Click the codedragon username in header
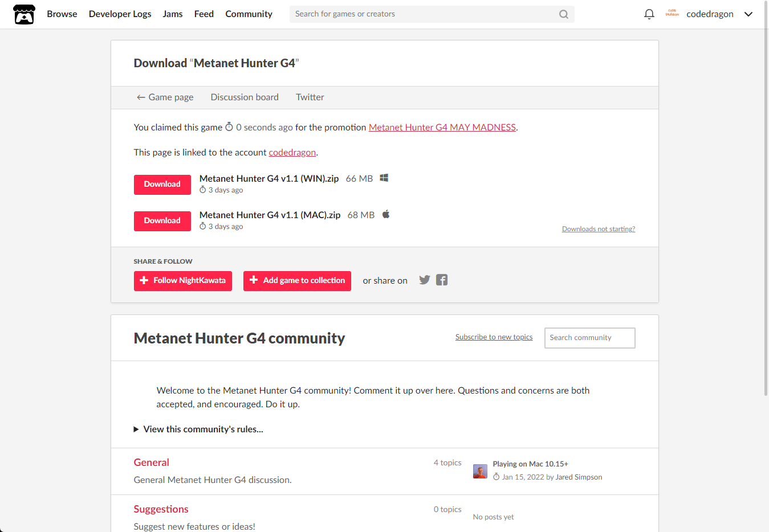The image size is (769, 532). pos(710,14)
